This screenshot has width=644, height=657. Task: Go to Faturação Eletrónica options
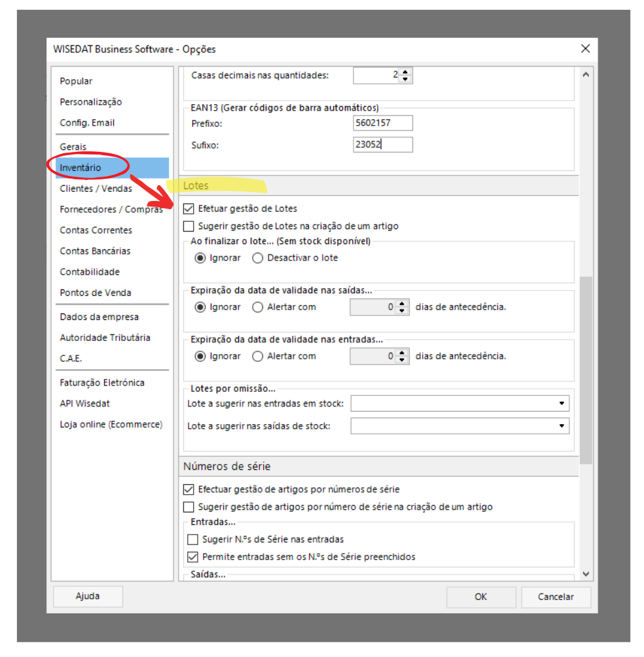click(x=102, y=383)
